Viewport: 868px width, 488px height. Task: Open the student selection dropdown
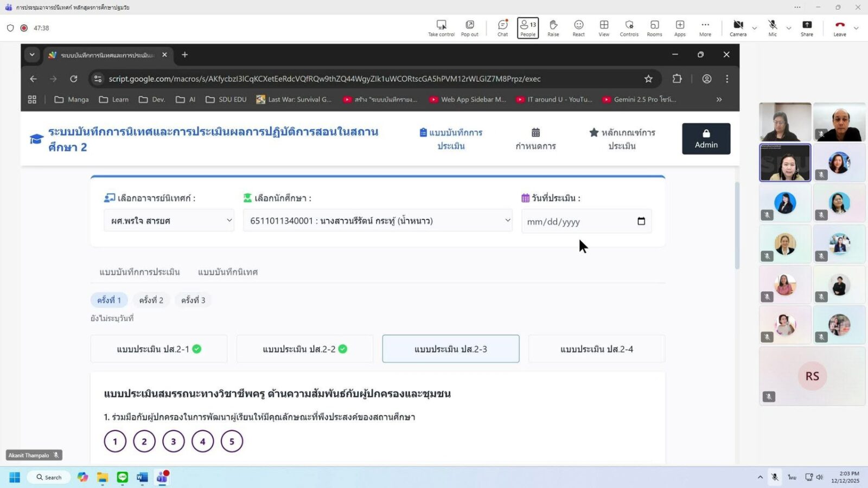pyautogui.click(x=377, y=221)
